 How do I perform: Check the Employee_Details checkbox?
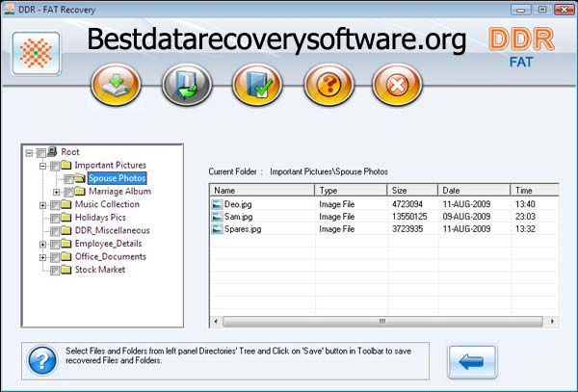pyautogui.click(x=55, y=245)
